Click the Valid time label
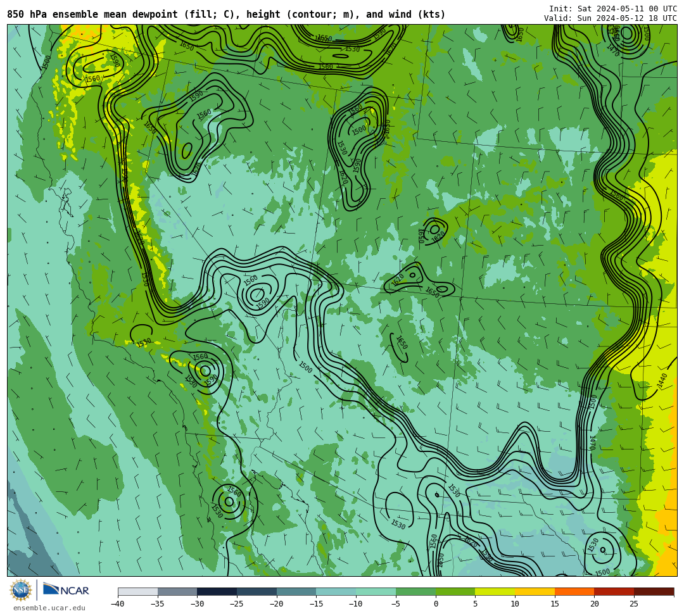This screenshot has width=684, height=616. 611,18
